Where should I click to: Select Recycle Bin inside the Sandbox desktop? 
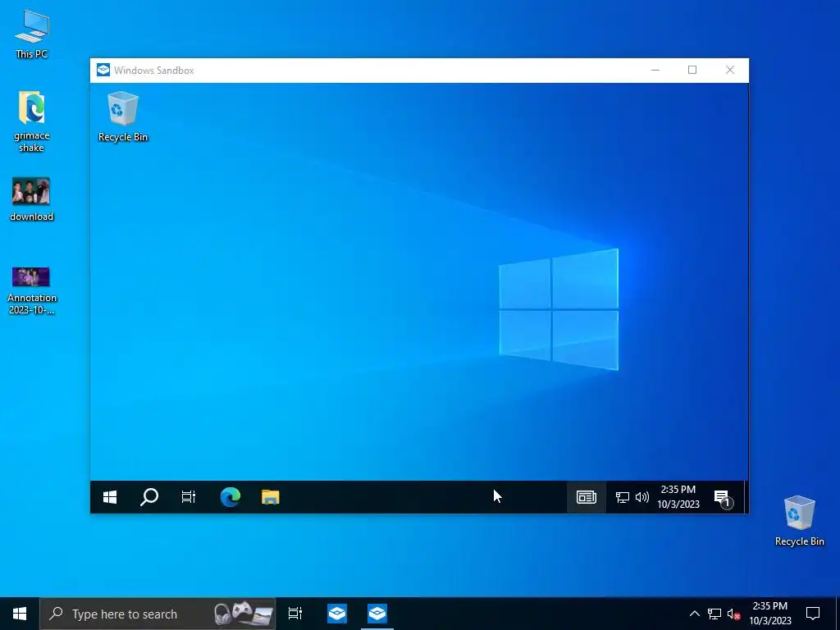tap(123, 116)
